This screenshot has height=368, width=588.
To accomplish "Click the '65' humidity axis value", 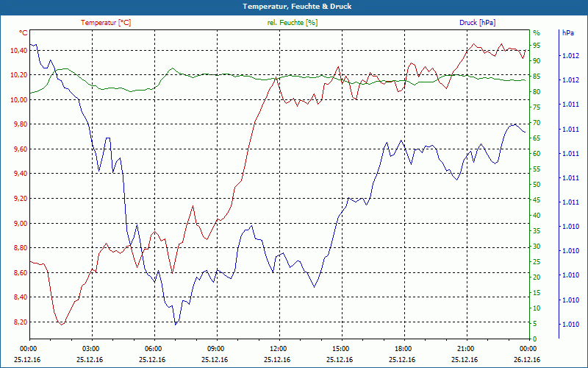I will pos(537,138).
